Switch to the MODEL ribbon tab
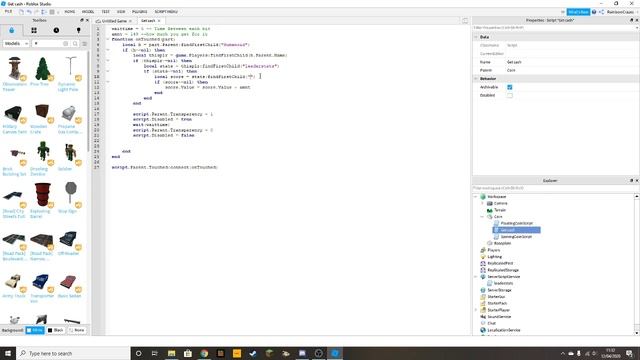This screenshot has width=640, height=360. pyautogui.click(x=88, y=12)
